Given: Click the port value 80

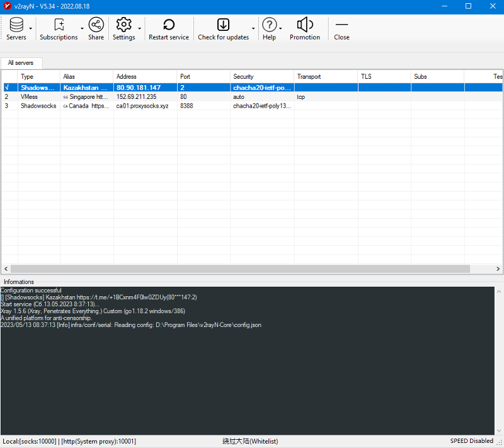Looking at the screenshot, I should 183,97.
